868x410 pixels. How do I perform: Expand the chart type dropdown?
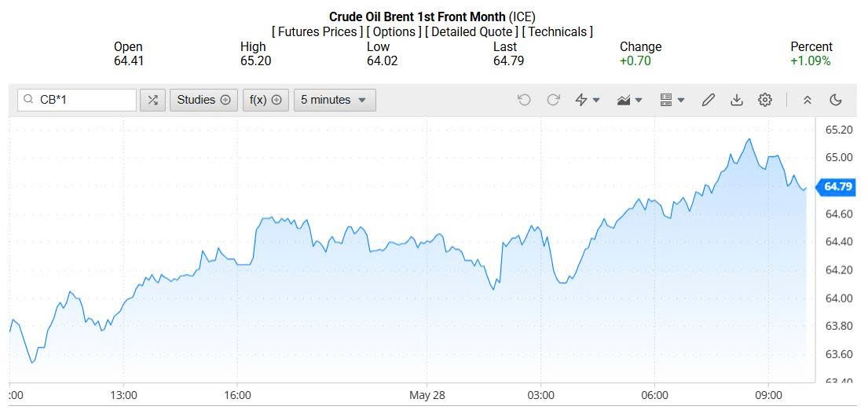(630, 100)
